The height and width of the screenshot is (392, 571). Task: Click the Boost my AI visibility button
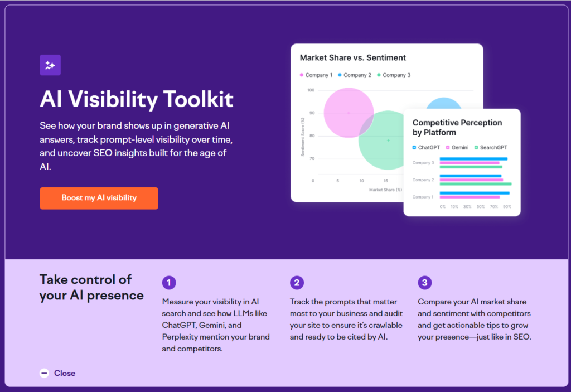(99, 198)
